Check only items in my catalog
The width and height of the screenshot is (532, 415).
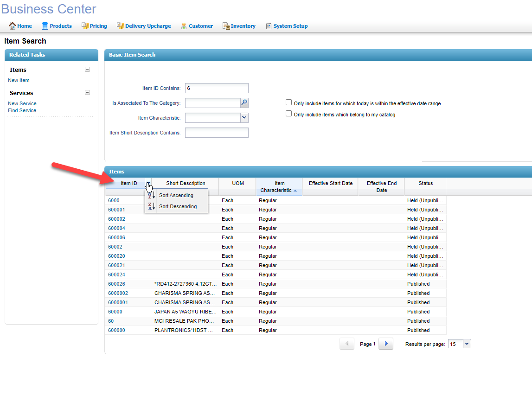pos(289,114)
